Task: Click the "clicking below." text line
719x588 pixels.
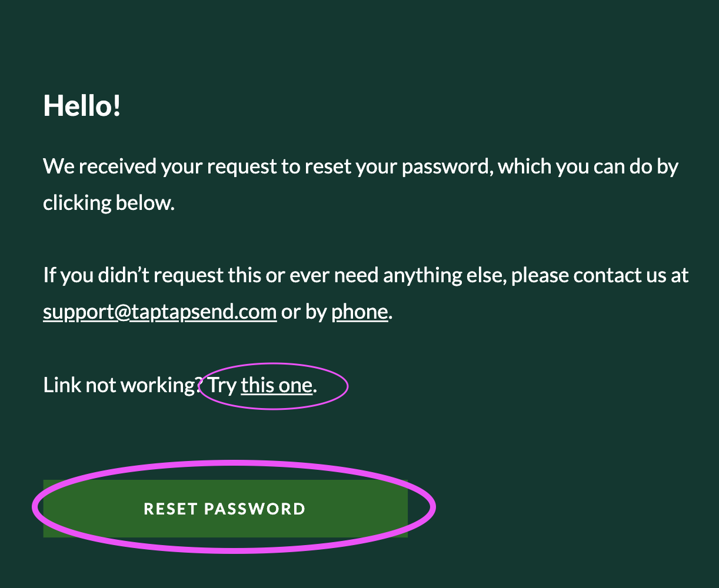Action: click(109, 203)
